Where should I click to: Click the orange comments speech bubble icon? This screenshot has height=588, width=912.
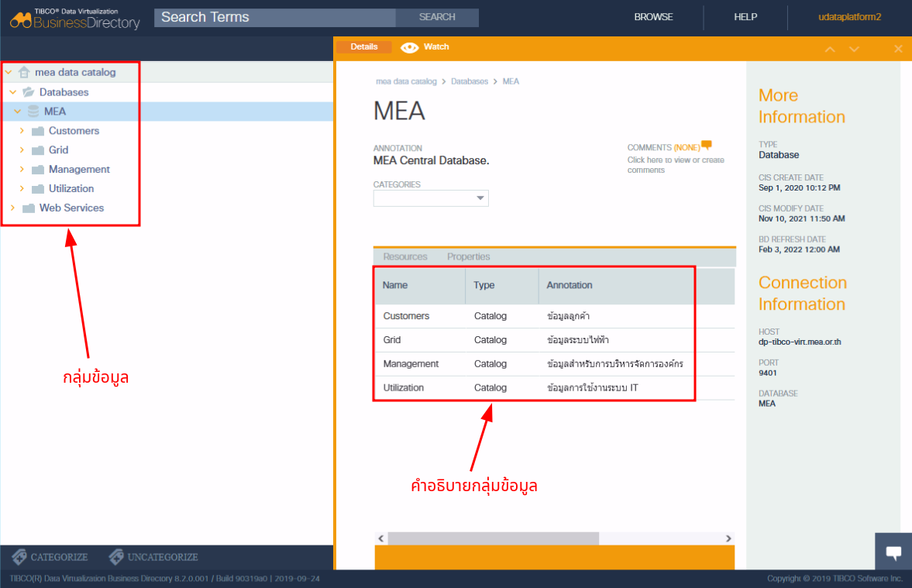[x=706, y=145]
